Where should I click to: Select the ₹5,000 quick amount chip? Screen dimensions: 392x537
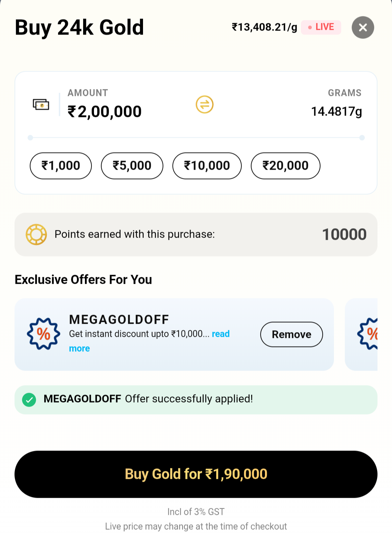pyautogui.click(x=132, y=166)
